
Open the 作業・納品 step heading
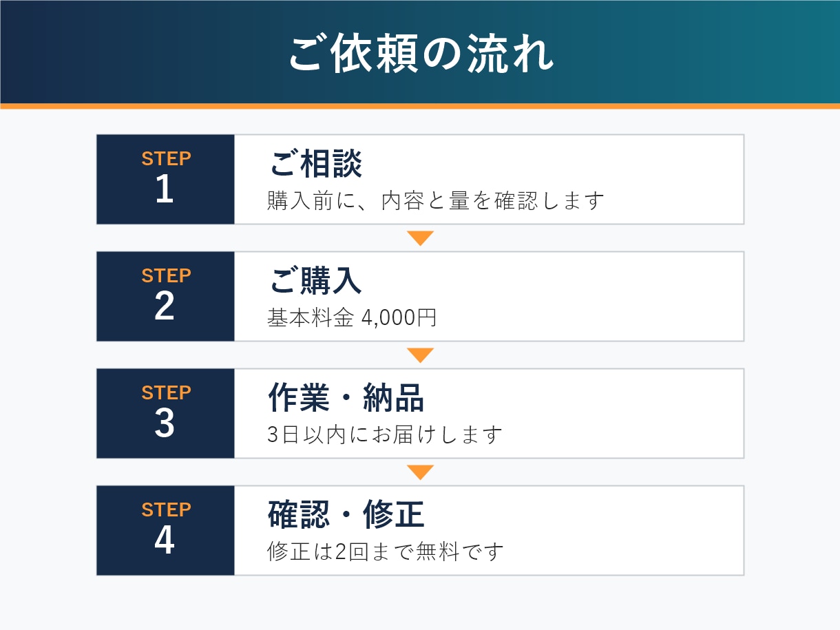[346, 398]
